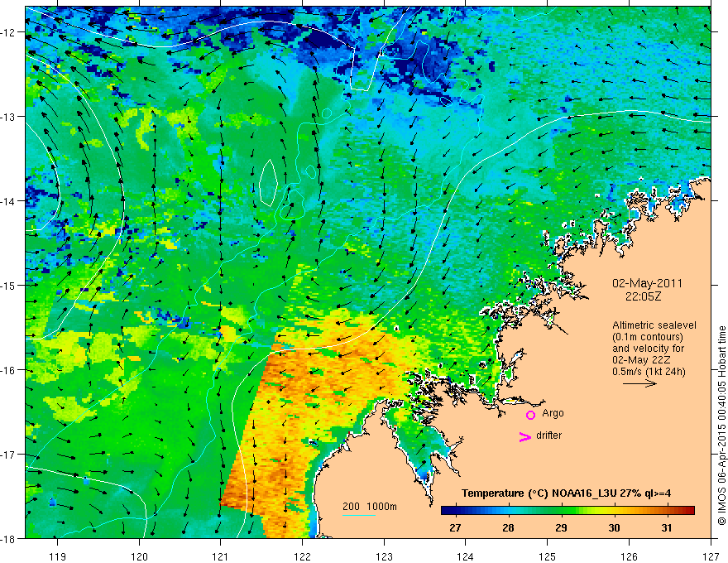Click the '22:05Z' time label
This screenshot has height=563, width=728.
tap(643, 296)
